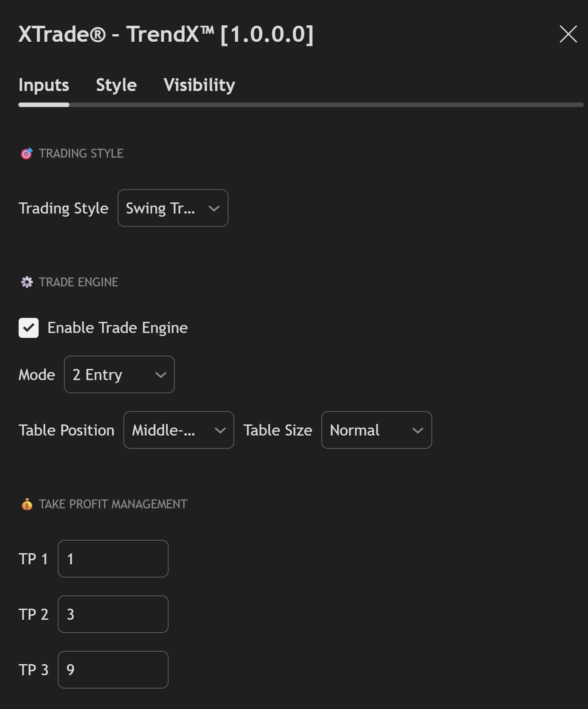This screenshot has height=709, width=588.
Task: Click the TP 2 input field containing 3
Action: click(113, 614)
